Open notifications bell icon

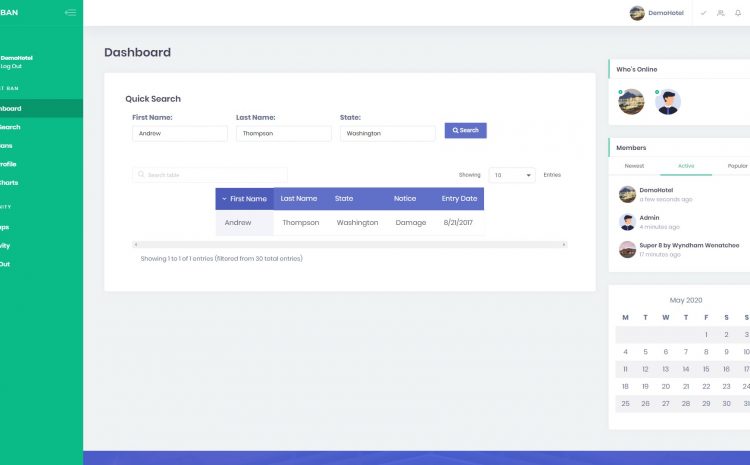(738, 13)
